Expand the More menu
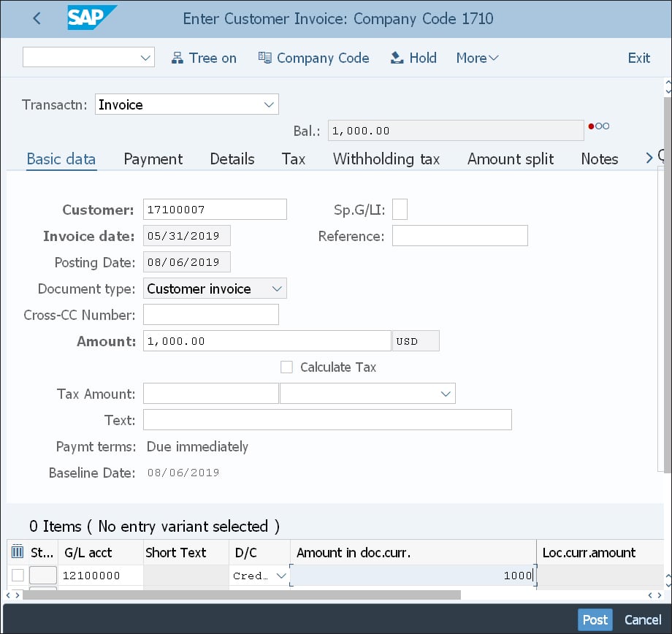Screen dimensions: 672x634 (477, 58)
